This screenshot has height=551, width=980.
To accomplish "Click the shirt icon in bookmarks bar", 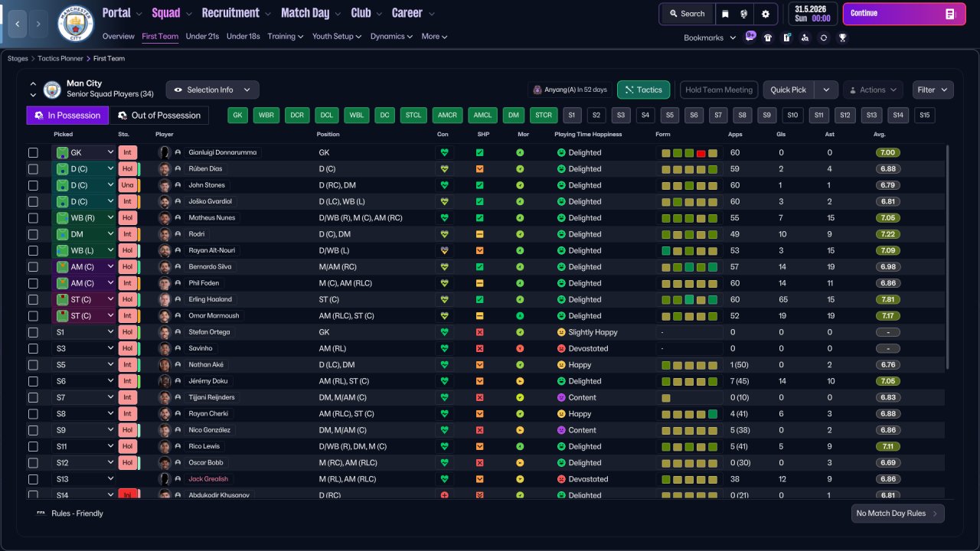I will 768,37.
